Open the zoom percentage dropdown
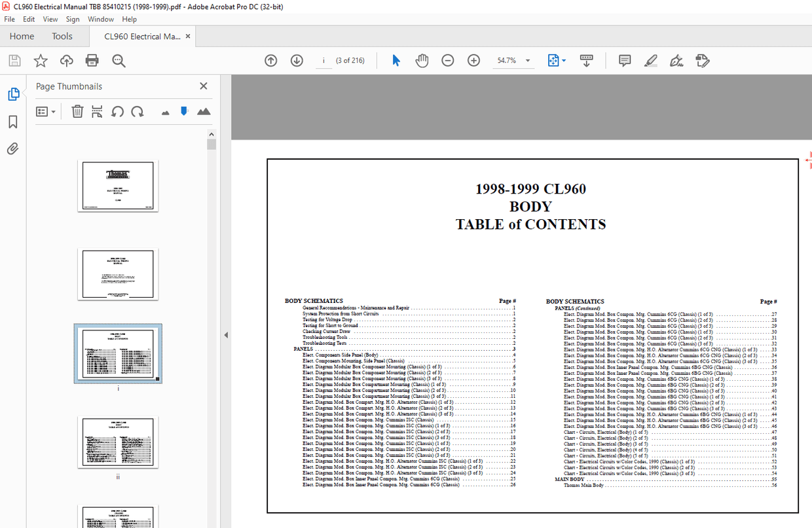 [528, 60]
